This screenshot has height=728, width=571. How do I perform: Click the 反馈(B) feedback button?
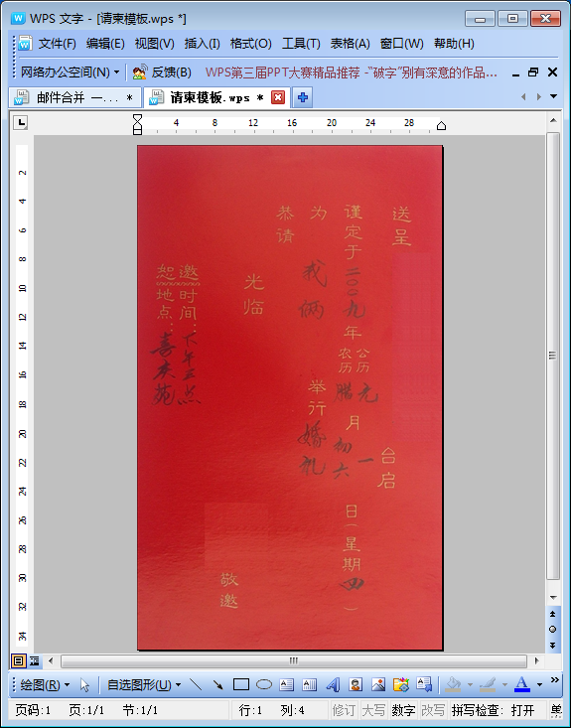pyautogui.click(x=162, y=72)
